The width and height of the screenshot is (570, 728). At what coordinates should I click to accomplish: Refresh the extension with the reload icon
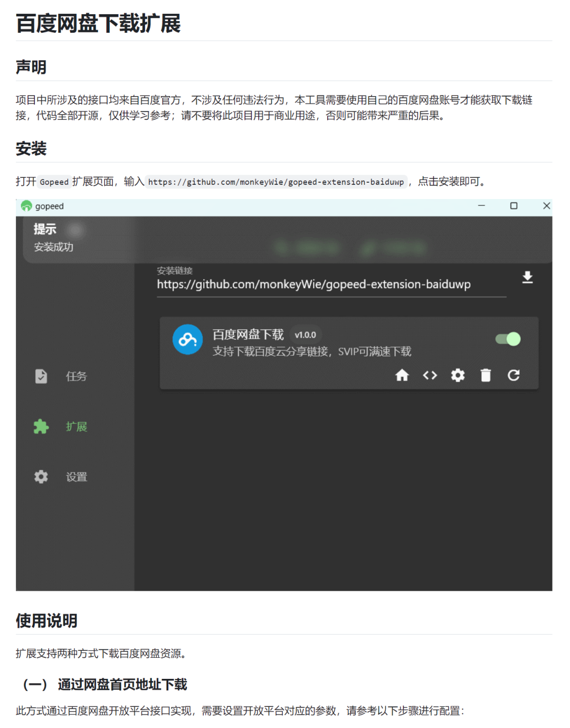pos(514,375)
